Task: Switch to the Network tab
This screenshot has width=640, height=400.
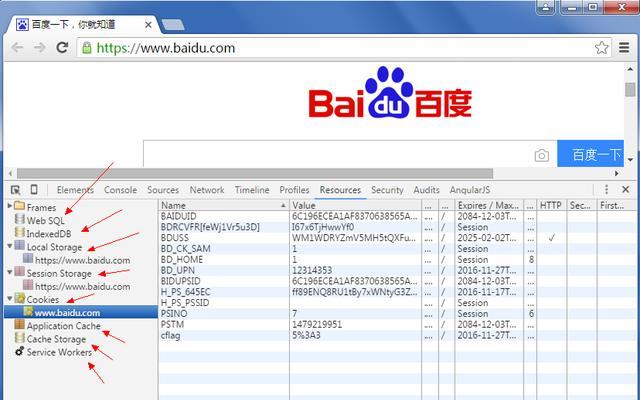Action: coord(207,190)
